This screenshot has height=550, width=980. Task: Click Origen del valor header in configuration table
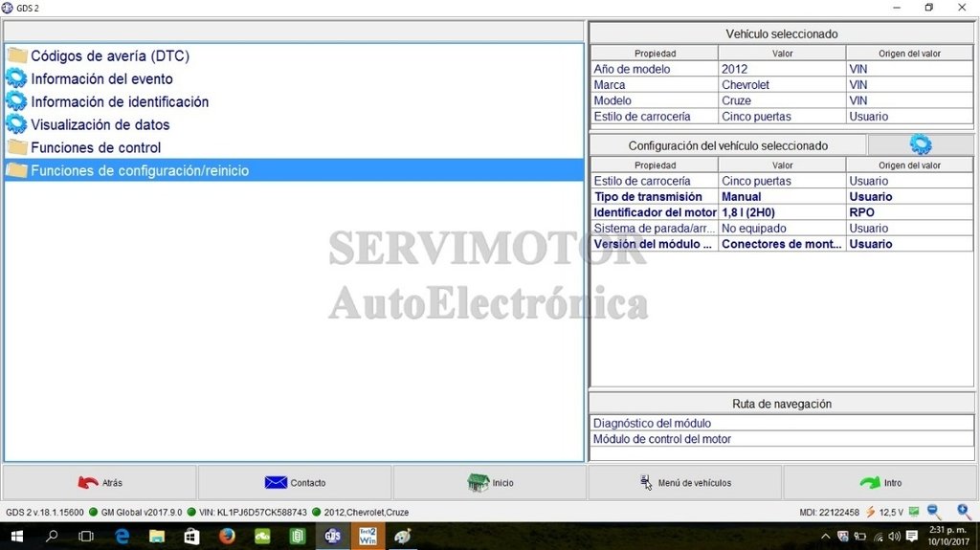click(x=909, y=165)
